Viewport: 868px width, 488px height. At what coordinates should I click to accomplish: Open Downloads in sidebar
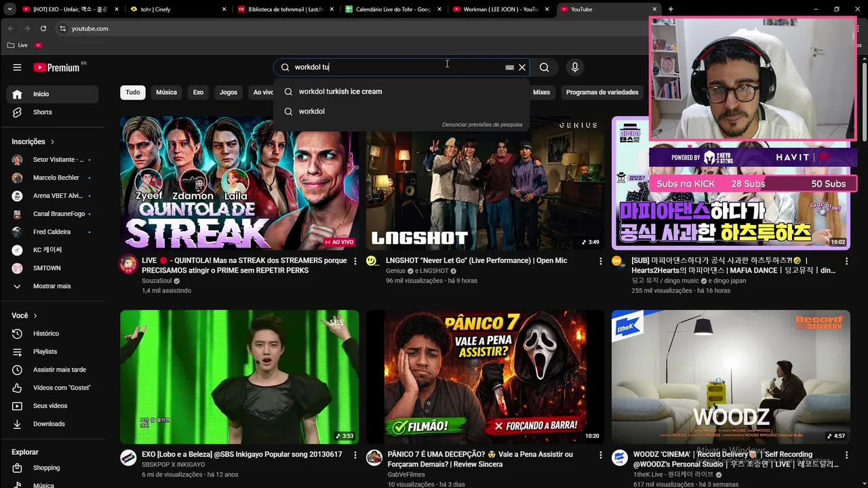point(52,424)
